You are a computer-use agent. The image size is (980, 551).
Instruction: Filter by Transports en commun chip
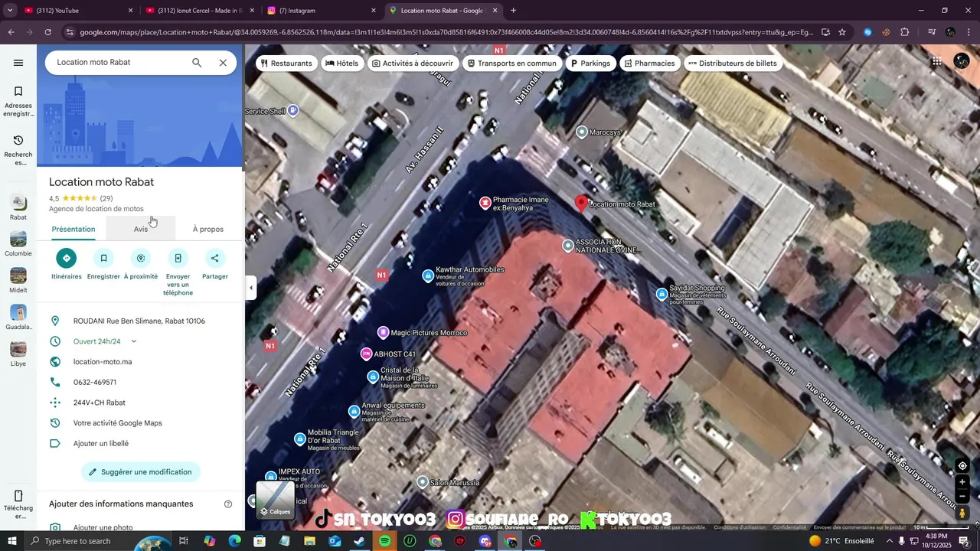[x=512, y=64]
